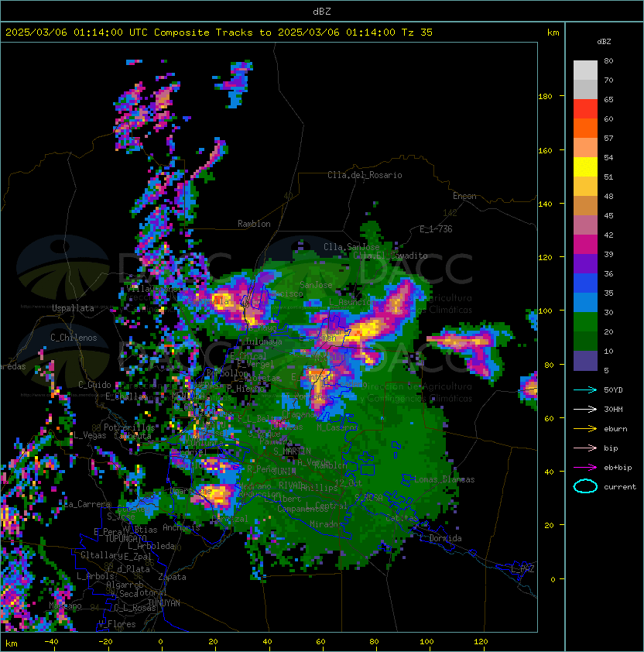Select the light gray top swatch of dBZ scale

coord(585,70)
